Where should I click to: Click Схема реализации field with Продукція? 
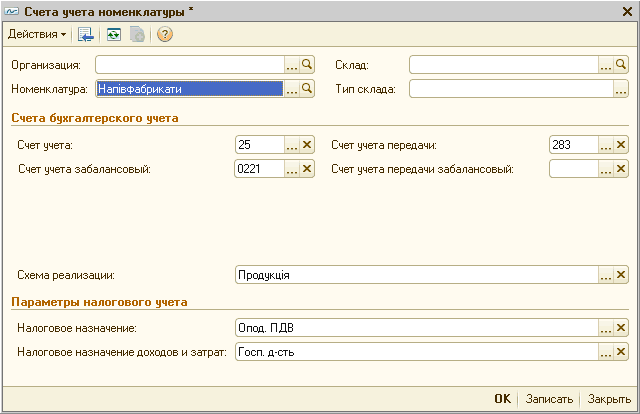coord(417,275)
